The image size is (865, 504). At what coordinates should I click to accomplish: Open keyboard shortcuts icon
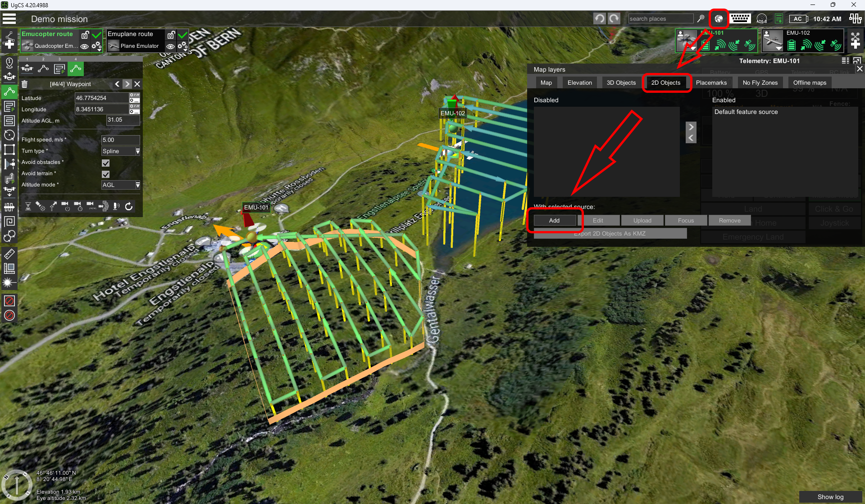coord(740,18)
